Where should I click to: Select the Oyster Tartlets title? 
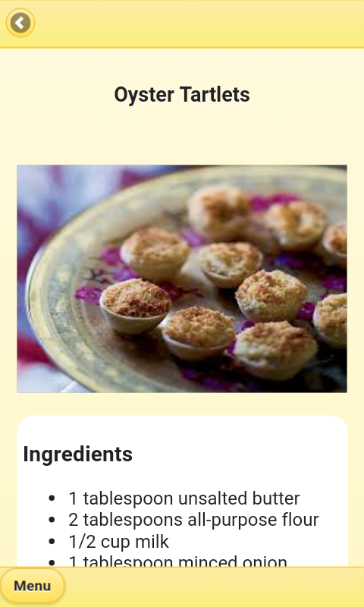pos(182,94)
